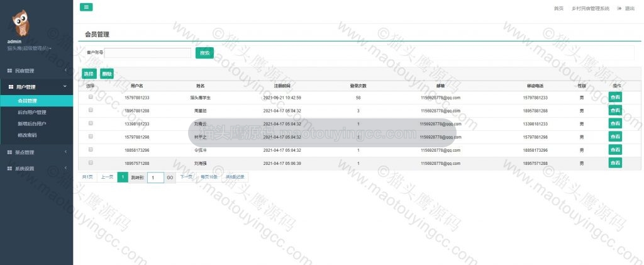The image size is (644, 265).
Task: Click the 性别 column header
Action: (582, 86)
